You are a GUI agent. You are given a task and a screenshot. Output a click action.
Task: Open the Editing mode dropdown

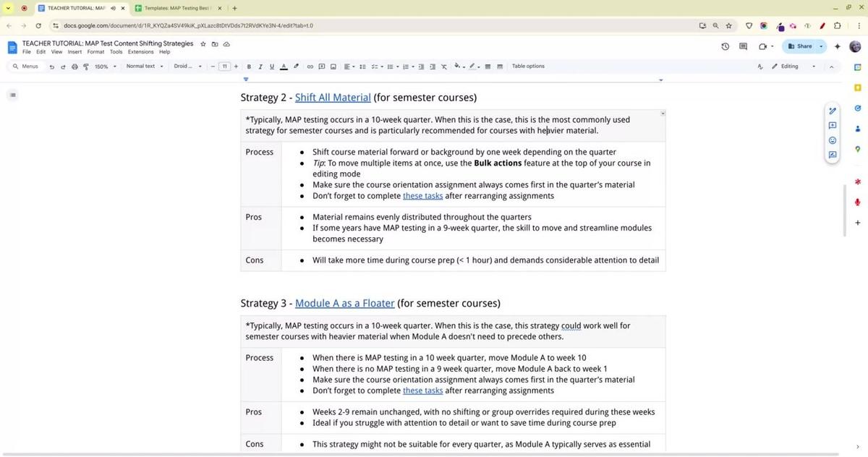794,67
